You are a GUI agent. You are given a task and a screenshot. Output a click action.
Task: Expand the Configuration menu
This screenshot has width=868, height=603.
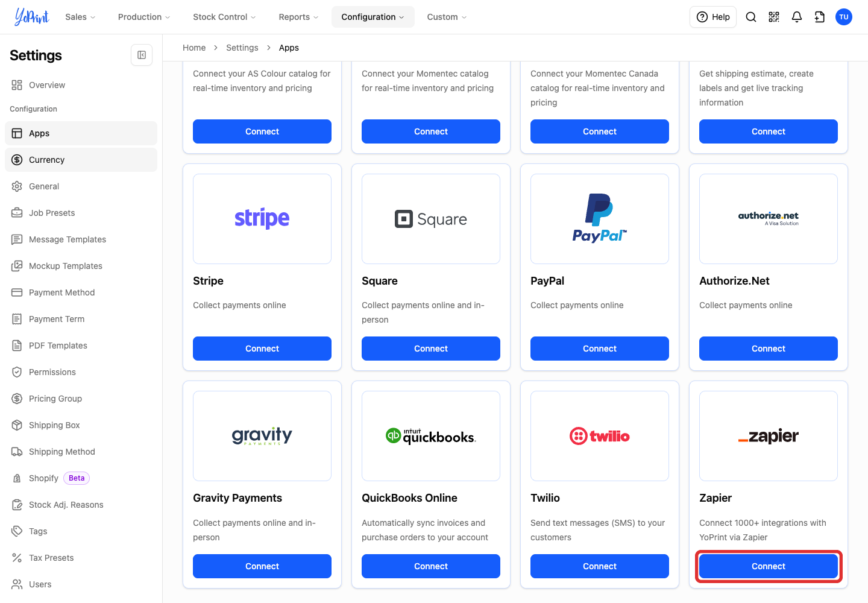tap(373, 17)
